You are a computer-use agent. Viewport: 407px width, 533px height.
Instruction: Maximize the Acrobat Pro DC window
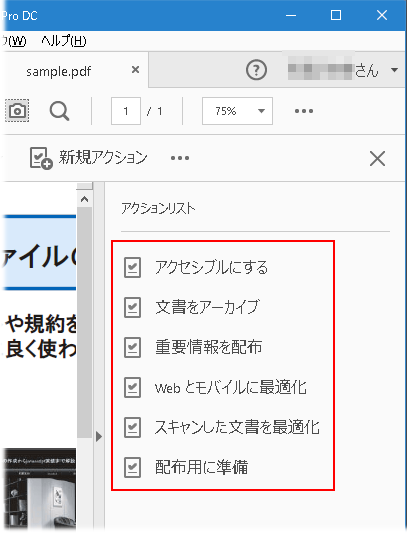coord(336,15)
